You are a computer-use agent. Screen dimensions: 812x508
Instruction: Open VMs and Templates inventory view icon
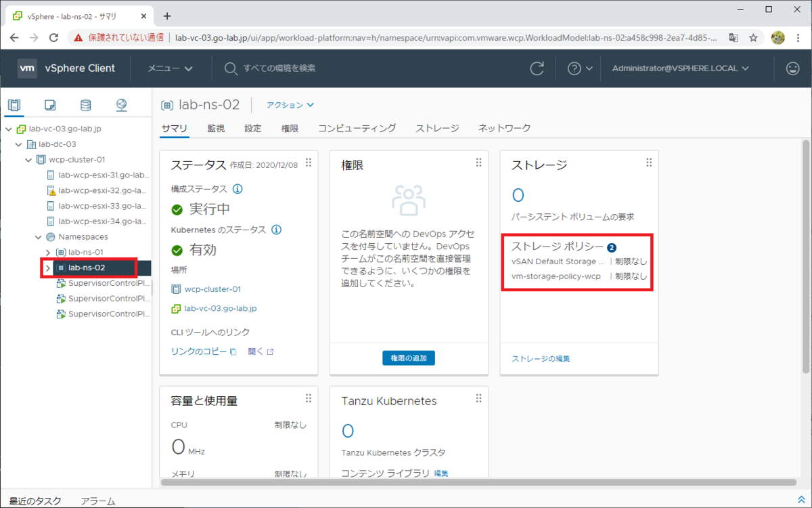(x=50, y=105)
